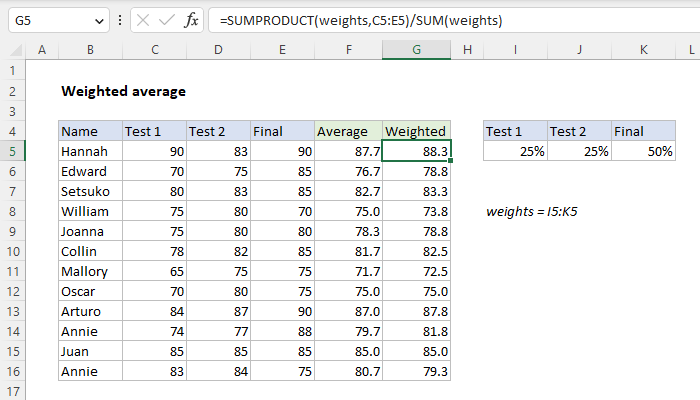Select the average value 71.7
The width and height of the screenshot is (700, 400).
click(x=348, y=271)
